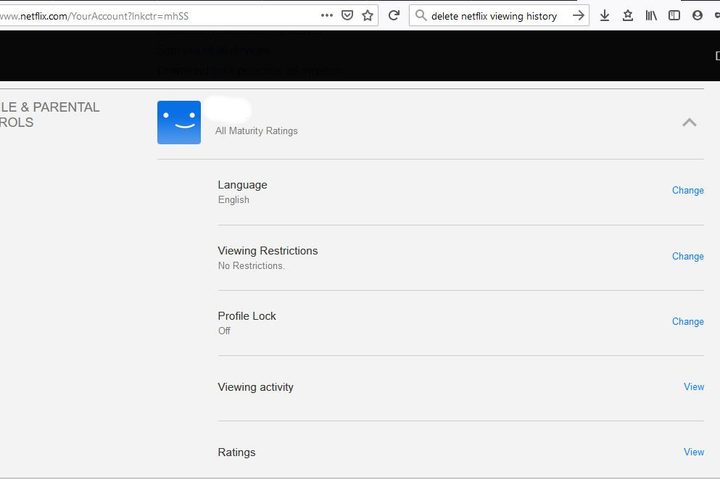Viewport: 720px width, 480px height.
Task: Click the 'Off' profile lock status
Action: click(x=224, y=331)
